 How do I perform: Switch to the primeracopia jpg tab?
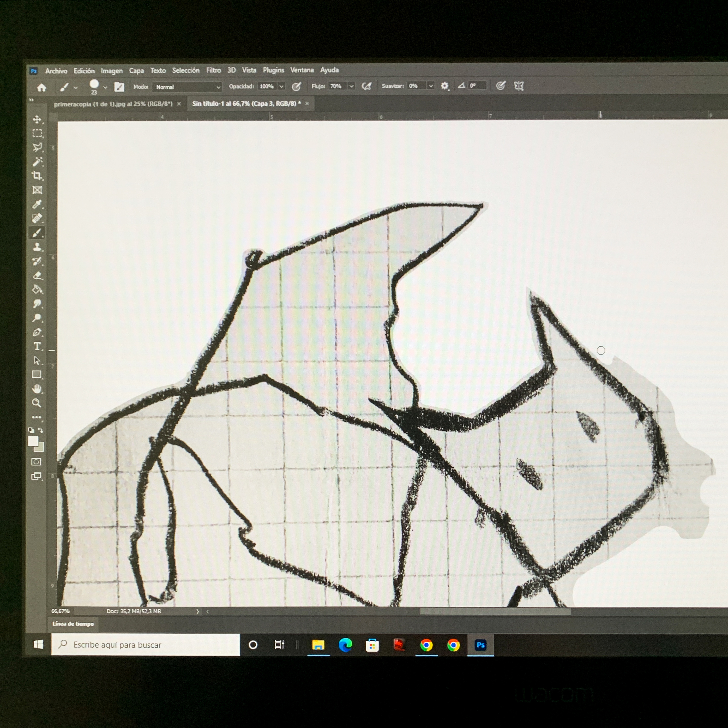coord(113,104)
